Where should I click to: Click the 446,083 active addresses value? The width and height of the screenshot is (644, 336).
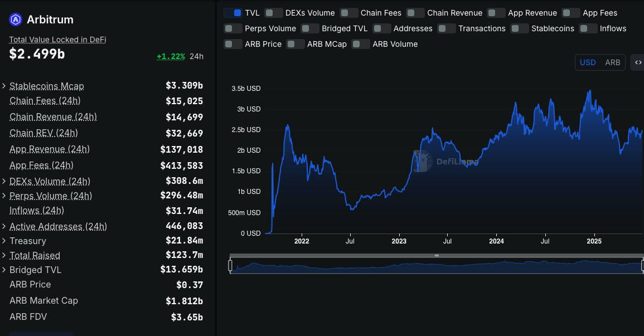[x=184, y=226]
